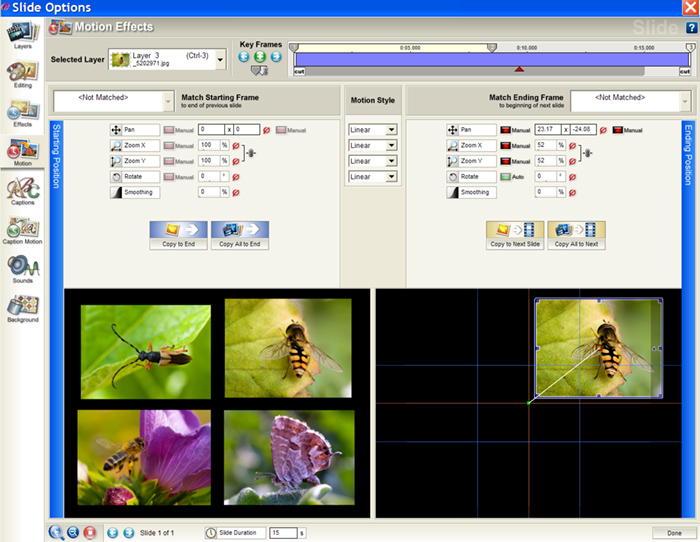Image resolution: width=700 pixels, height=542 pixels.
Task: Toggle ending Rotate Auto mode
Action: pyautogui.click(x=506, y=176)
